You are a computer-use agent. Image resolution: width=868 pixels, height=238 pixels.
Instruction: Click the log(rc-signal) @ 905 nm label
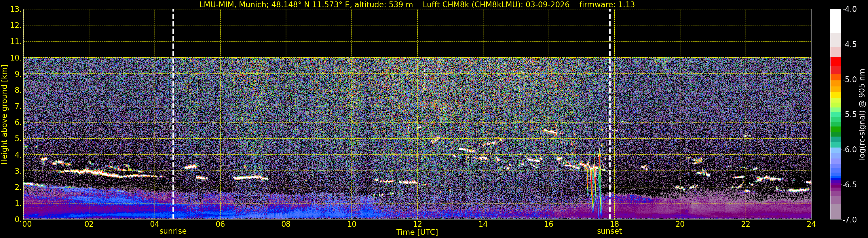(862, 114)
